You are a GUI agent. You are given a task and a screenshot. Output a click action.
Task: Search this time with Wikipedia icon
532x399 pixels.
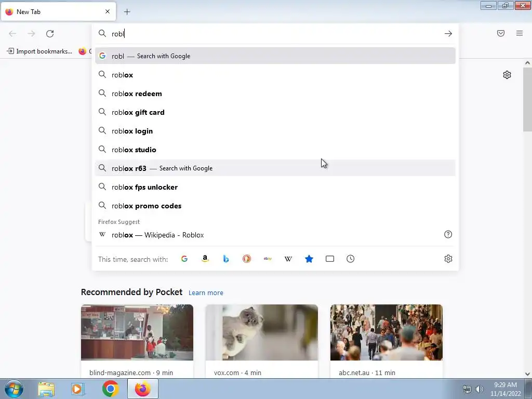[288, 259]
